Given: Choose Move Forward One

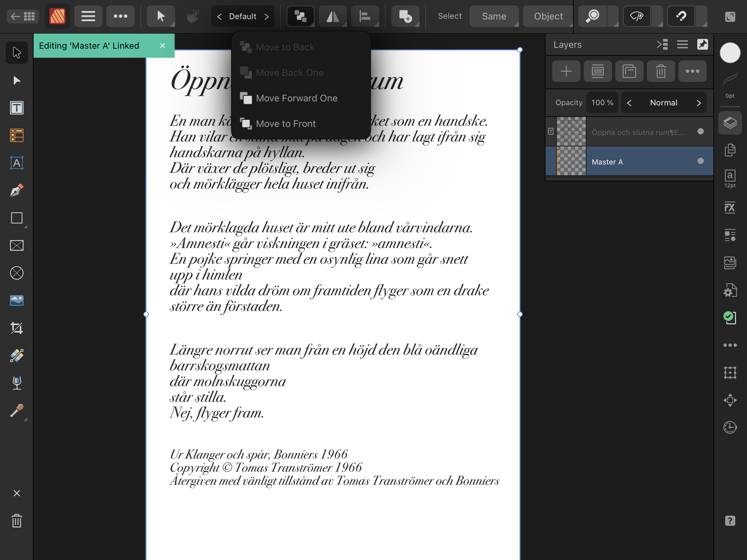Looking at the screenshot, I should tap(301, 98).
